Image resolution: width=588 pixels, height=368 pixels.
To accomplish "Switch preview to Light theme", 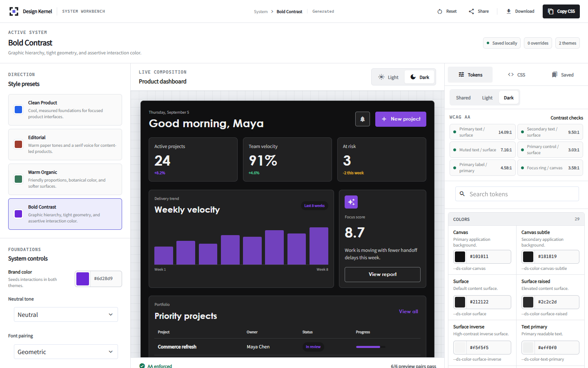I will pyautogui.click(x=388, y=77).
